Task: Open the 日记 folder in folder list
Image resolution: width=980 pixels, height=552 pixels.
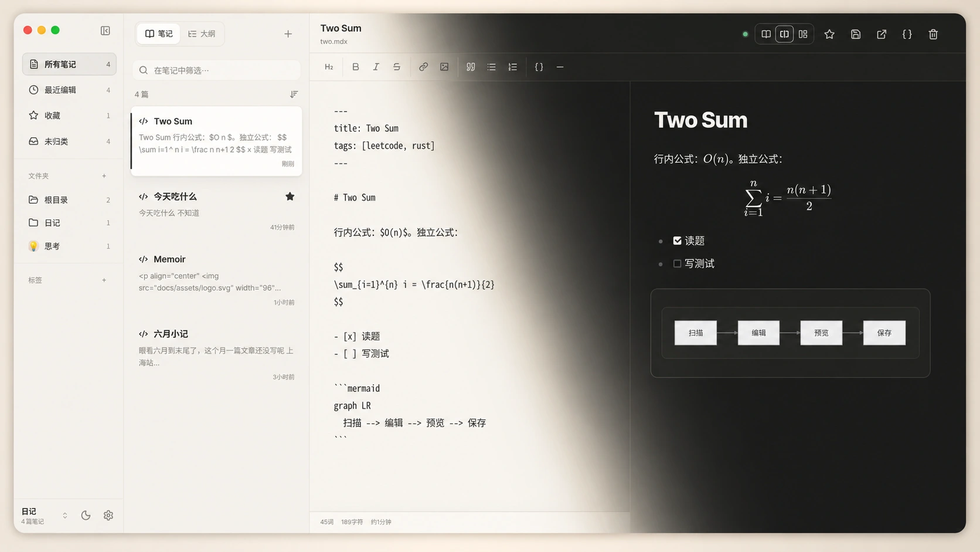Action: (x=69, y=223)
